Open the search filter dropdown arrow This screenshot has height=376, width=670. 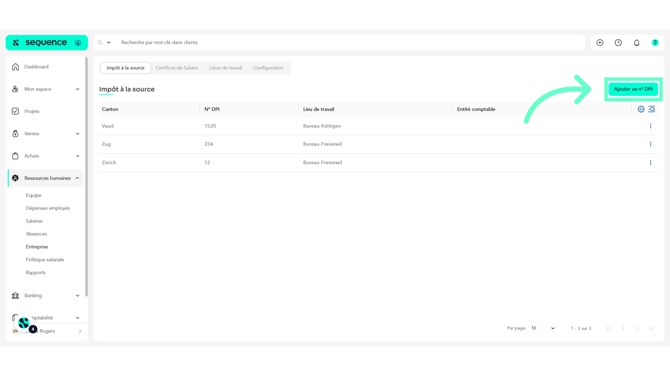pos(109,42)
